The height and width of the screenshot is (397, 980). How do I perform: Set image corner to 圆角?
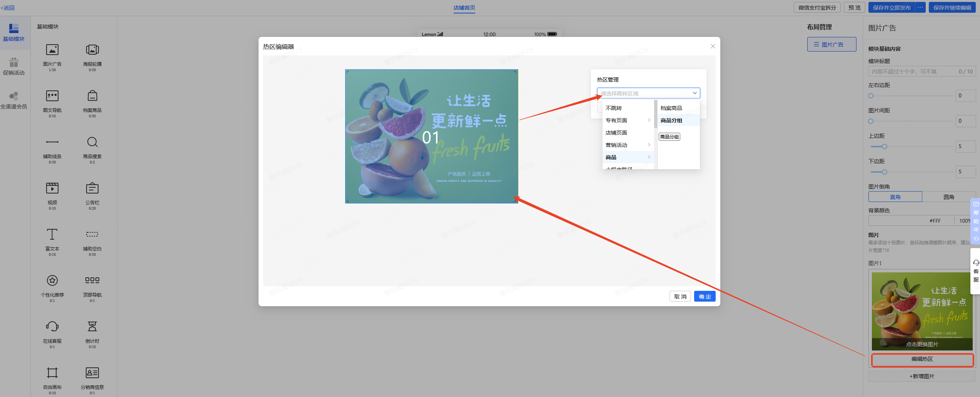pyautogui.click(x=948, y=197)
